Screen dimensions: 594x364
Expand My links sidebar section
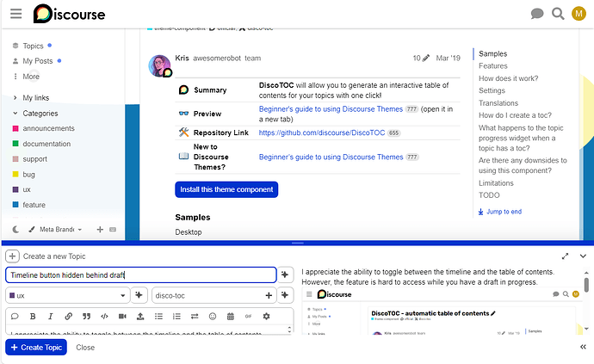click(x=31, y=98)
